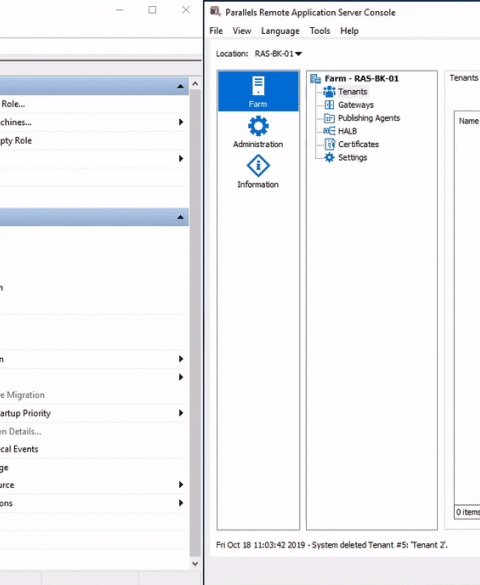Click the Settings gear icon in tree

coord(329,157)
